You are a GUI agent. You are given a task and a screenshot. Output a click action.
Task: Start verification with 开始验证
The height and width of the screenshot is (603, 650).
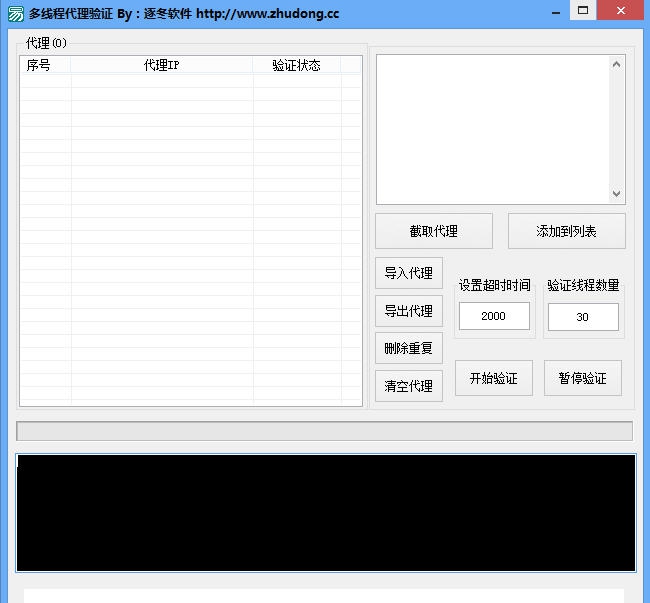tap(494, 378)
